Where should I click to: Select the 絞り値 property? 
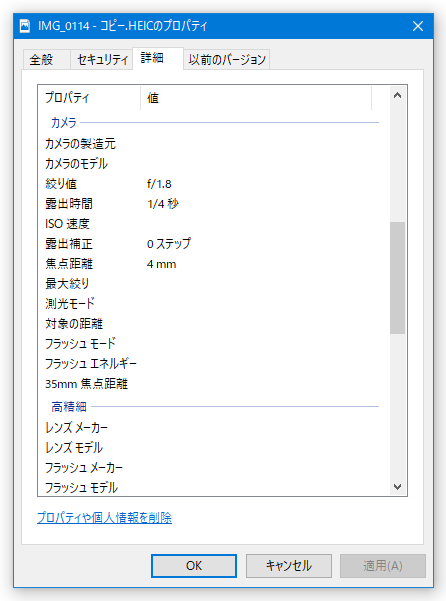tap(61, 184)
